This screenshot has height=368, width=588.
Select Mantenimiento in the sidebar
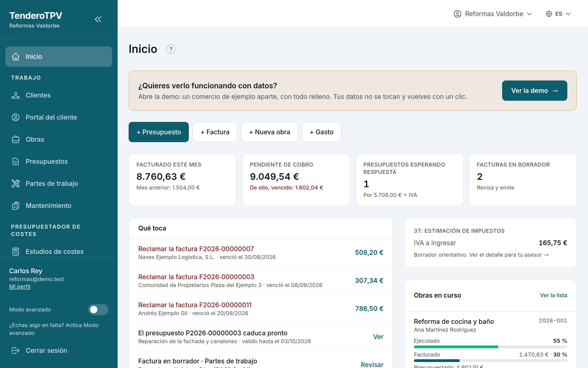(59, 206)
